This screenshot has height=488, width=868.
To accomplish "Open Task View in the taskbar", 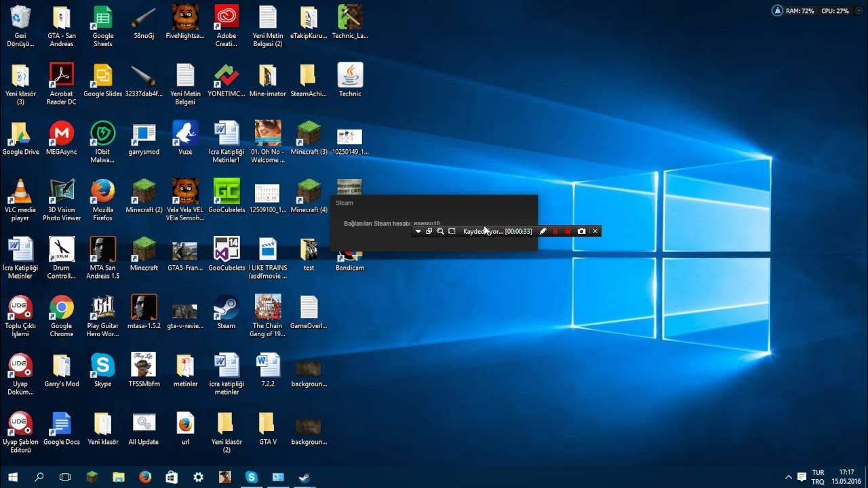I will tap(65, 477).
